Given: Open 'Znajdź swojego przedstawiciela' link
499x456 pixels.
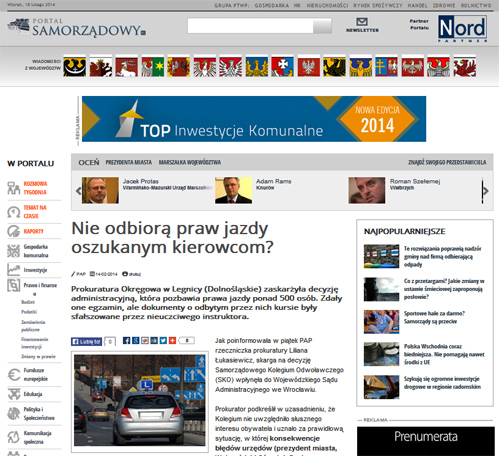Looking at the screenshot, I should click(447, 162).
